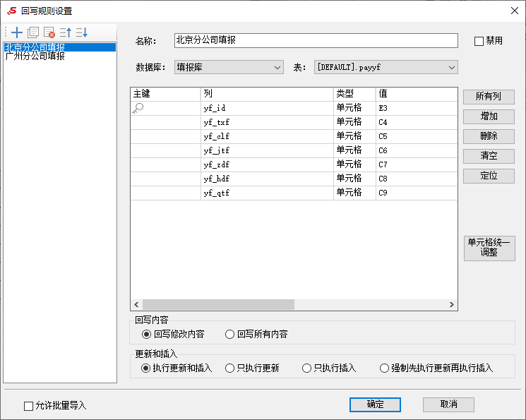
Task: Click the 列 column header
Action: 267,94
